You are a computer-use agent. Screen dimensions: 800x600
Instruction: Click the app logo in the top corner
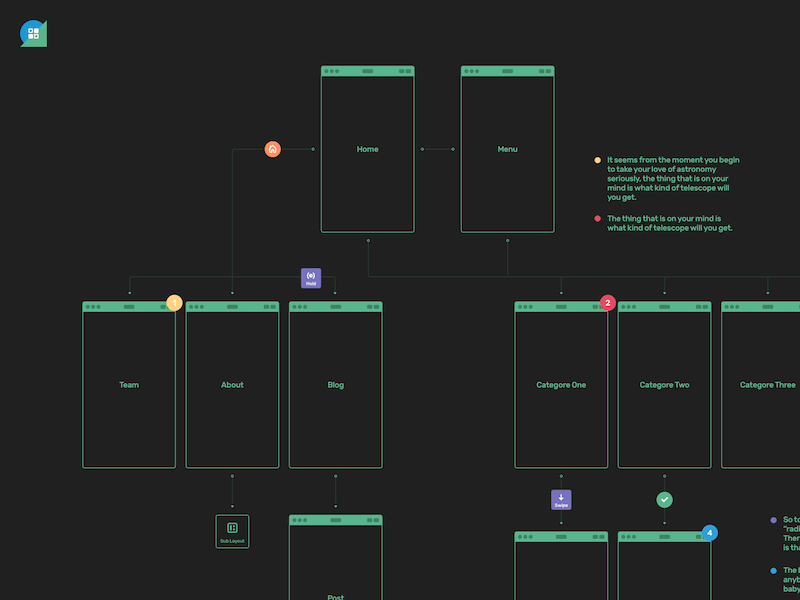tap(34, 34)
